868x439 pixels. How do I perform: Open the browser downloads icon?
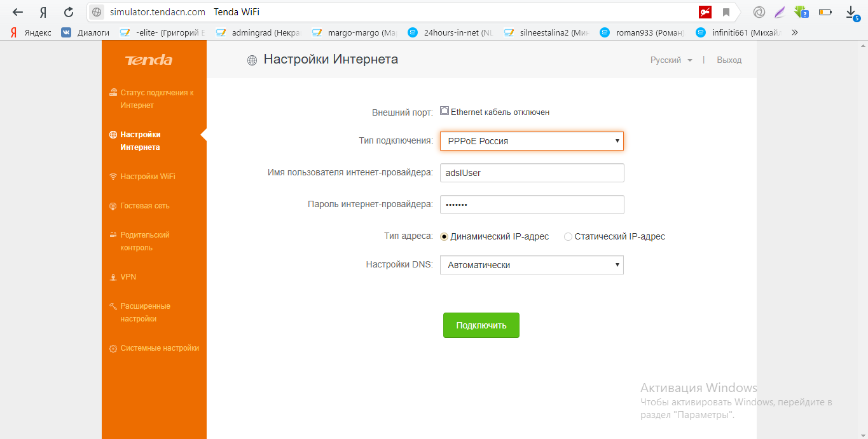851,12
